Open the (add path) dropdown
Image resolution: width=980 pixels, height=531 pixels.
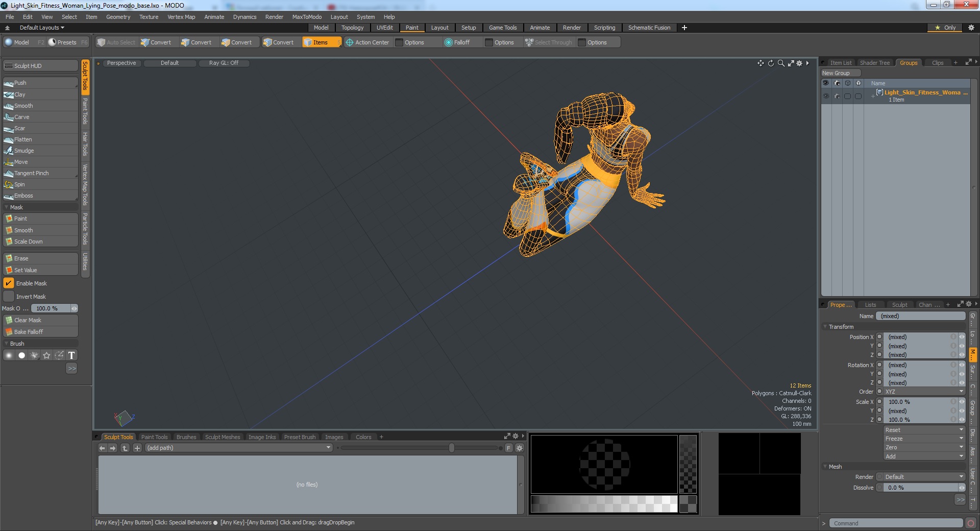[x=239, y=448]
